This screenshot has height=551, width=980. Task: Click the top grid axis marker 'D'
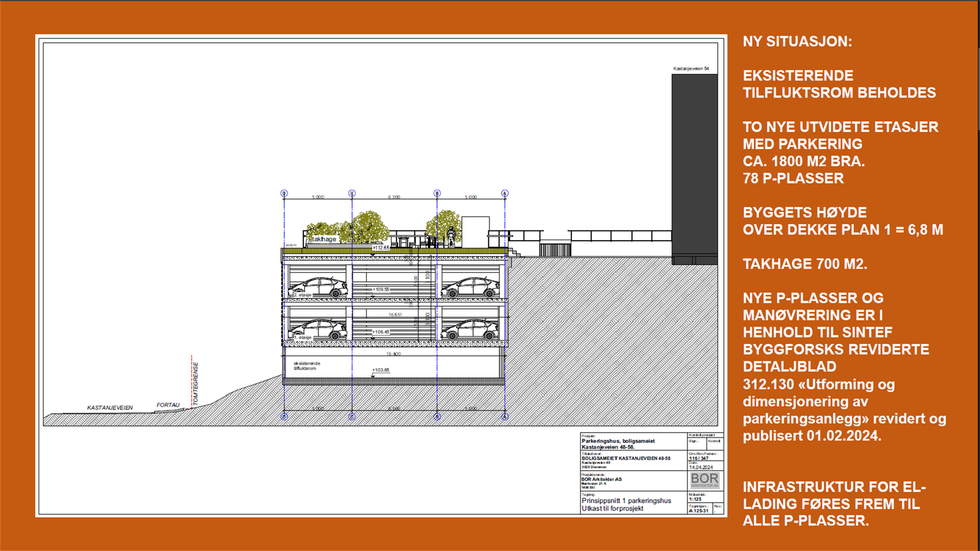pos(284,193)
